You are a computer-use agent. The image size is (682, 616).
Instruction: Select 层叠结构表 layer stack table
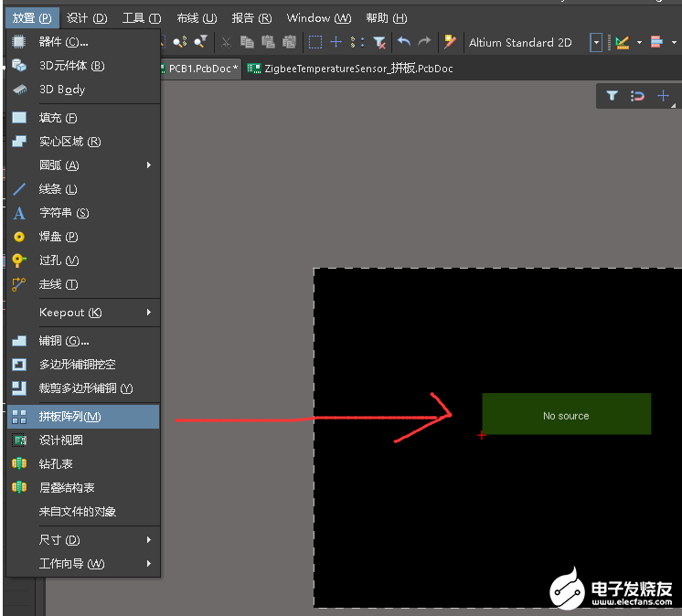click(83, 488)
